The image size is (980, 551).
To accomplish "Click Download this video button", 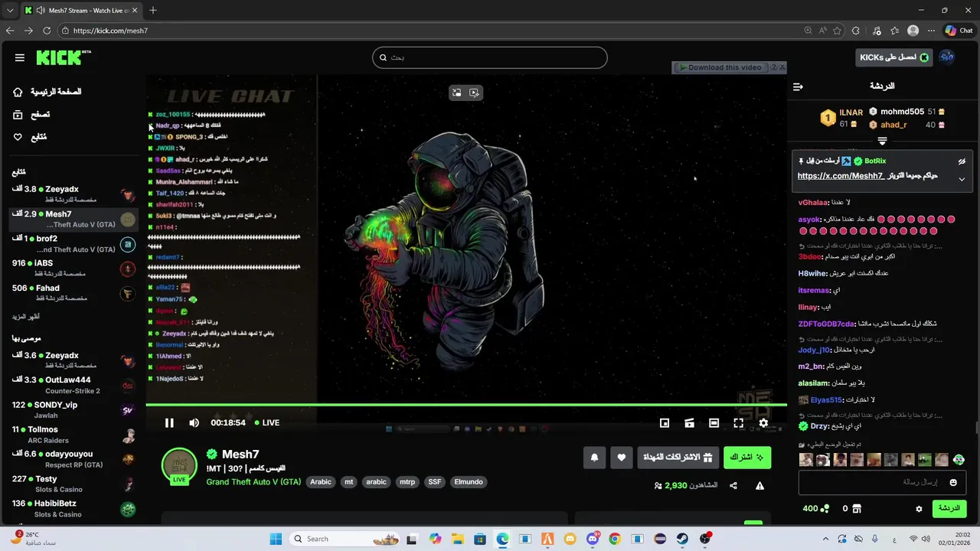I will coord(720,67).
